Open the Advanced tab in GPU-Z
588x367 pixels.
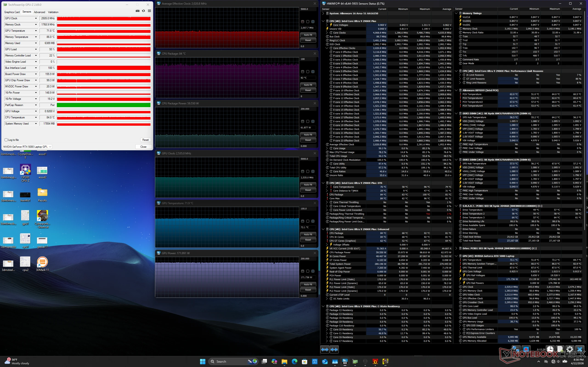(x=40, y=12)
